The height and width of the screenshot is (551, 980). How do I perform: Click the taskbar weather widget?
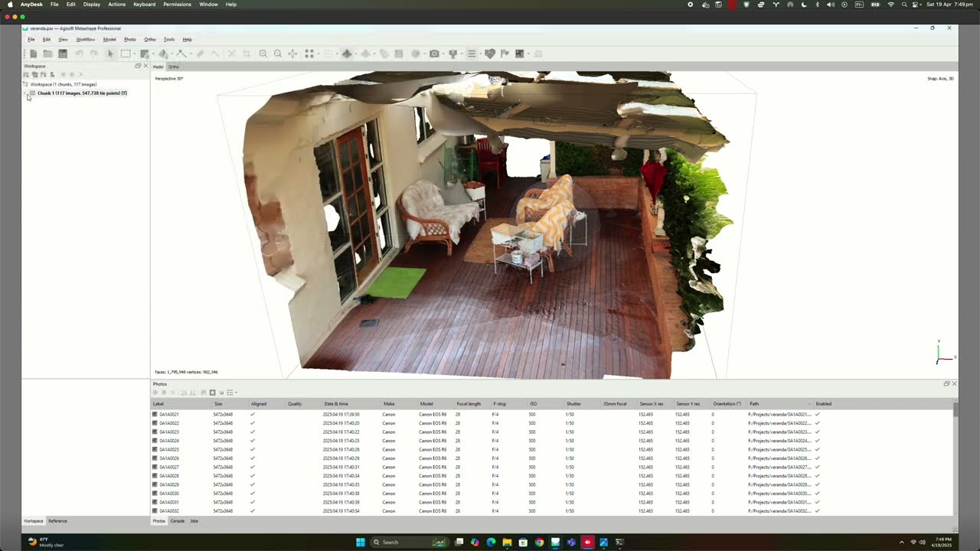[x=46, y=542]
